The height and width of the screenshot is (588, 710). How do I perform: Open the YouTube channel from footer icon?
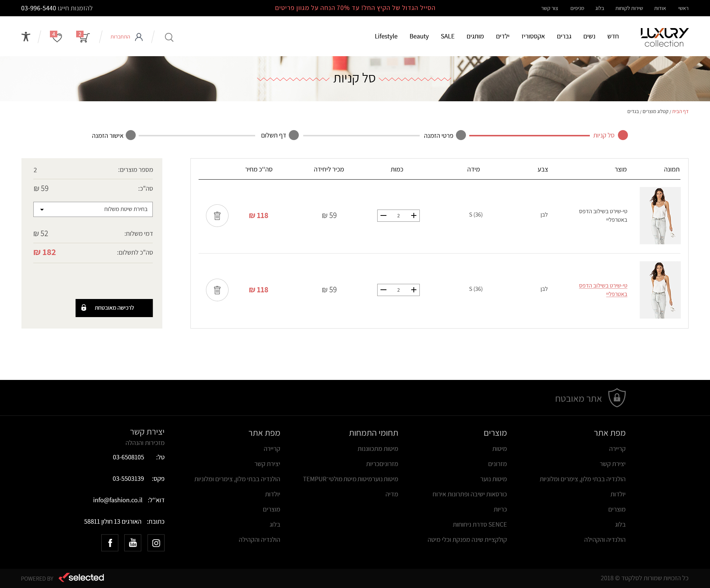pyautogui.click(x=133, y=543)
